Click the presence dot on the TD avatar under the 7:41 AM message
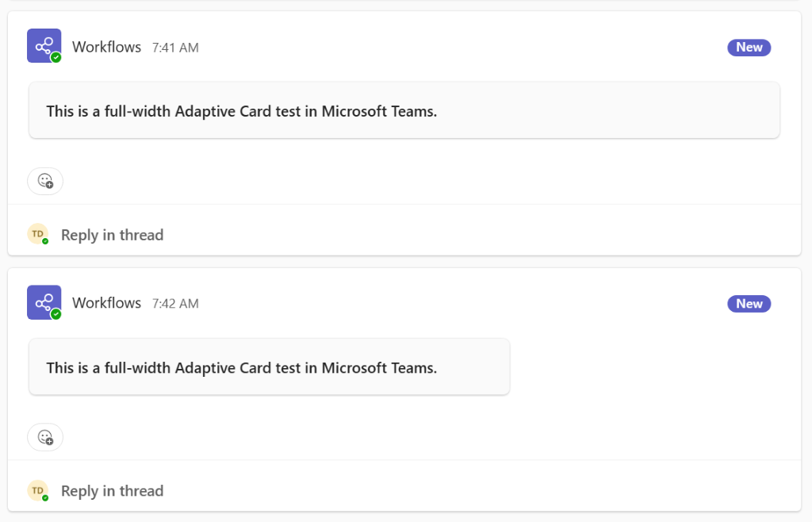Screen dimensions: 812x522 tap(45, 241)
